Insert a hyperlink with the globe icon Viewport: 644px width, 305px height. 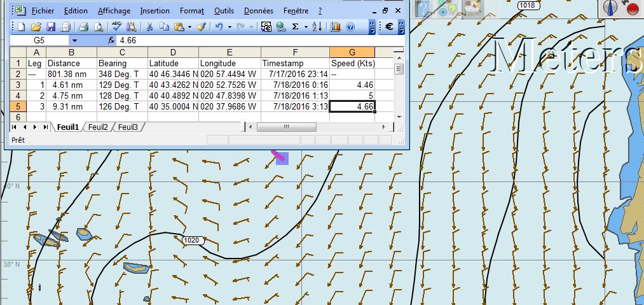(x=281, y=27)
